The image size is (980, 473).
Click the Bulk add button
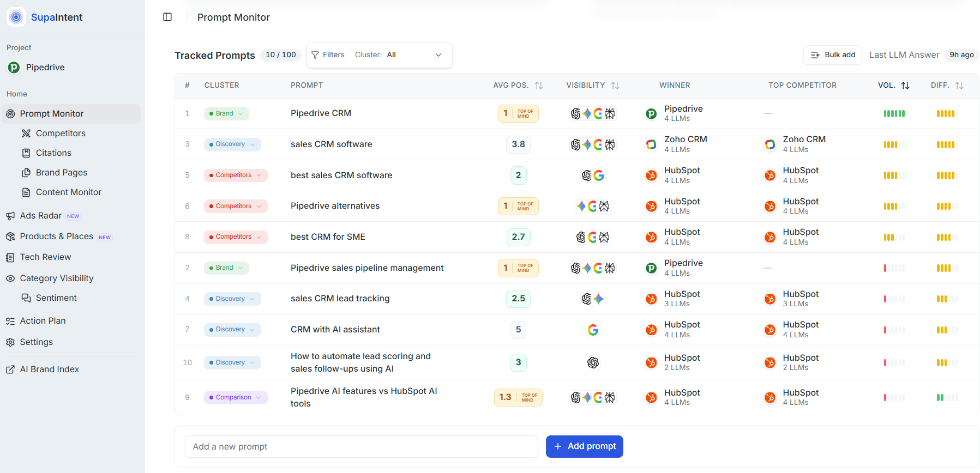point(833,55)
